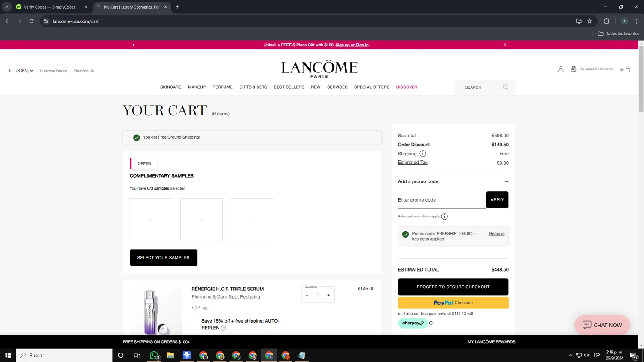Open File Explorer from the taskbar
The image size is (644, 362).
[170, 355]
